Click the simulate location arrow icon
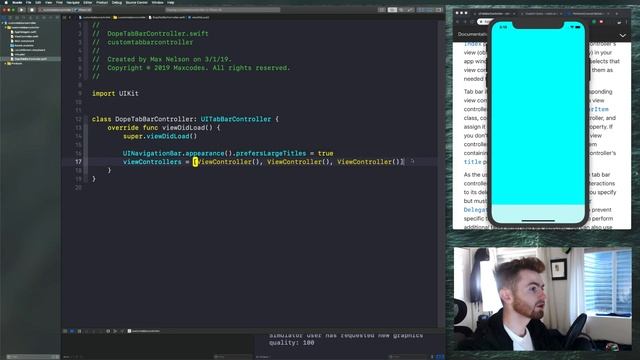640x360 pixels. coord(122,331)
